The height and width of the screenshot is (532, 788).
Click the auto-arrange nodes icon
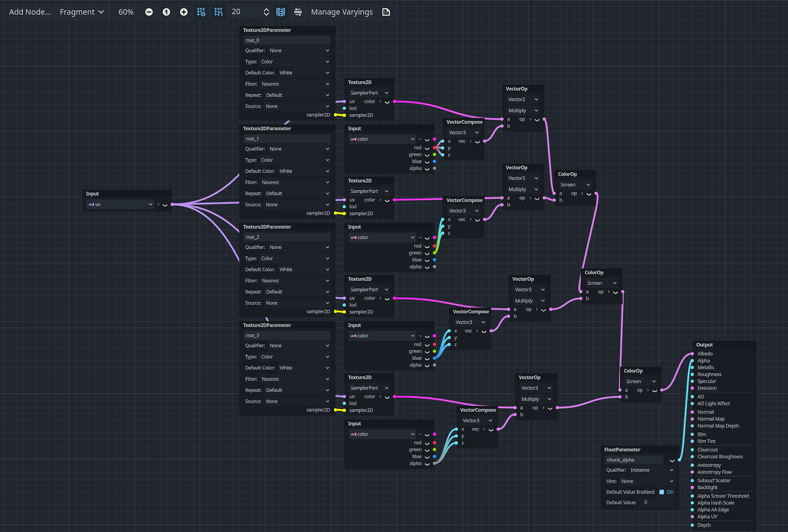click(x=298, y=11)
